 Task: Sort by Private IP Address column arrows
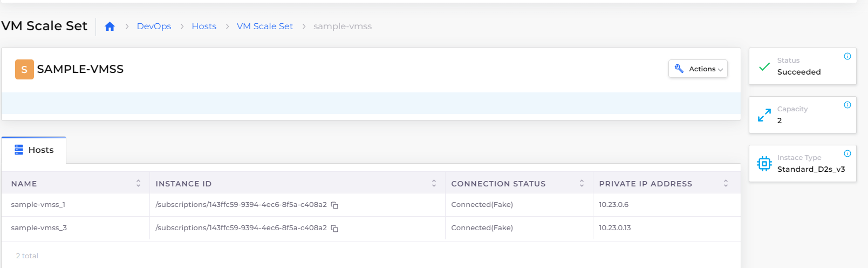[x=726, y=184]
